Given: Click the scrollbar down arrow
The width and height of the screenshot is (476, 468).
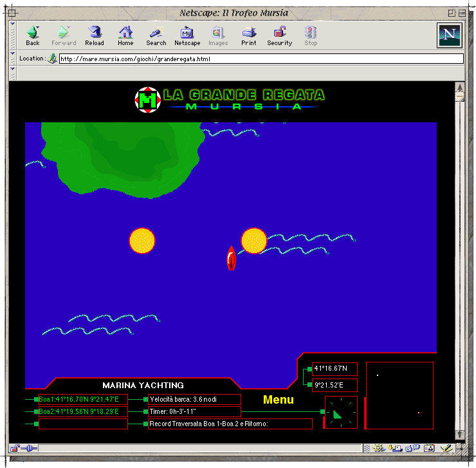Looking at the screenshot, I should coord(460,435).
